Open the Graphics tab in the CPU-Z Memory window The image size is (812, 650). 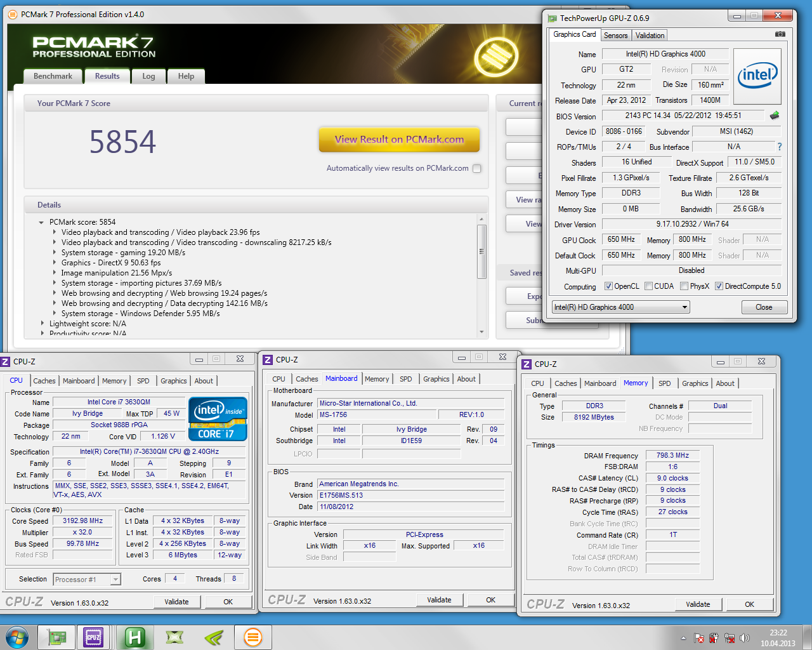coord(695,383)
